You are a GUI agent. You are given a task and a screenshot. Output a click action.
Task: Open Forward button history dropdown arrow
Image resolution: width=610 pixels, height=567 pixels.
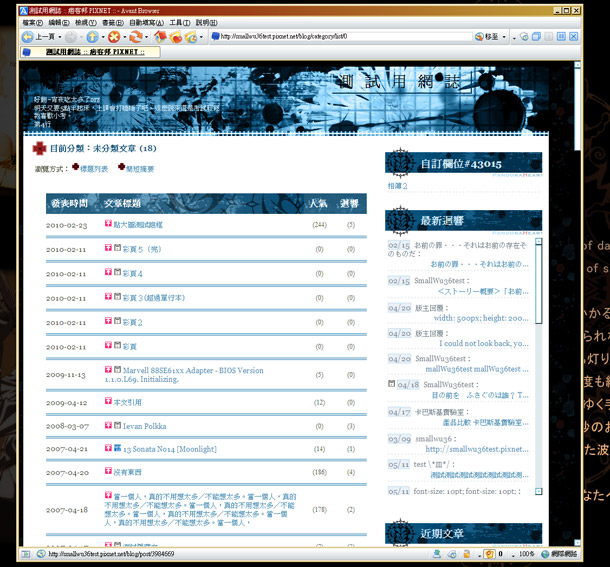pyautogui.click(x=81, y=37)
